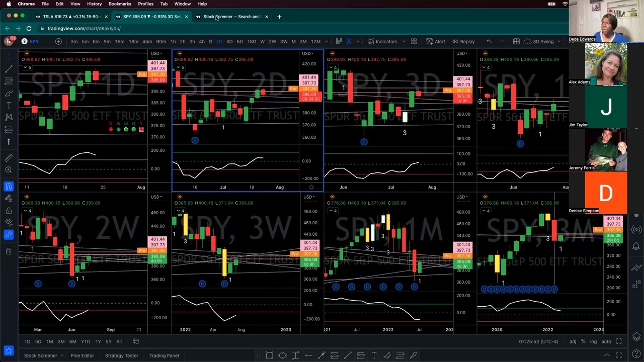This screenshot has width=644, height=362.
Task: Select the trend line drawing tool
Action: click(9, 69)
